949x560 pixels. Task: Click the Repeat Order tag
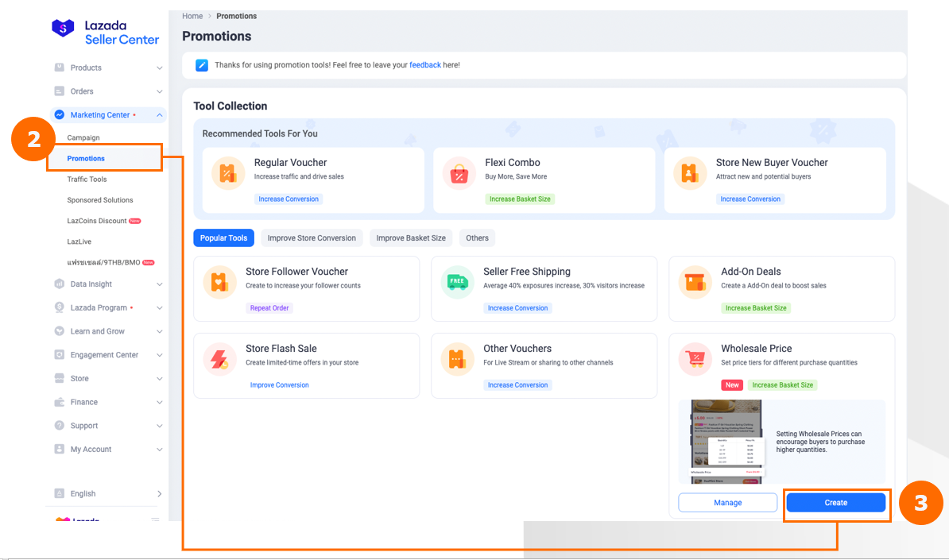(x=269, y=308)
